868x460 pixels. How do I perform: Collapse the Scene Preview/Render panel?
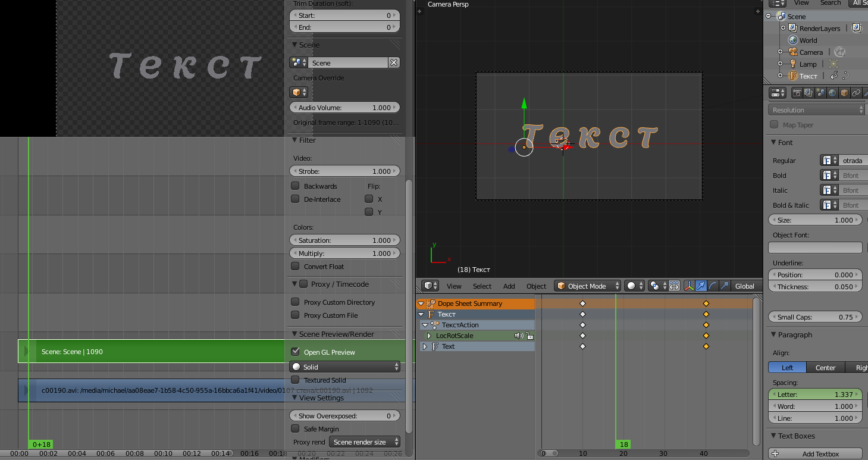(294, 334)
